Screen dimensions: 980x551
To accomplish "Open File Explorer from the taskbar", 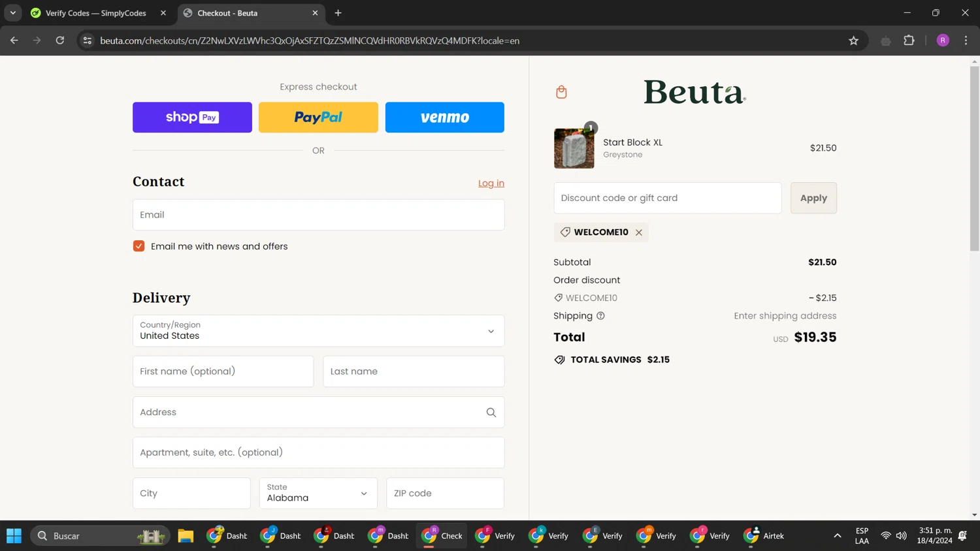I will point(186,536).
